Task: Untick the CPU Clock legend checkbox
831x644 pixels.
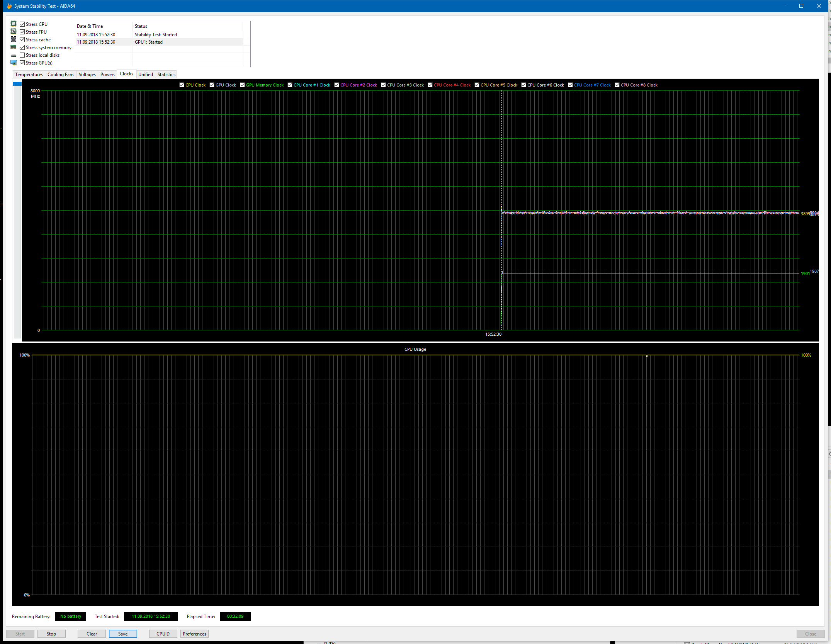Action: [x=182, y=85]
